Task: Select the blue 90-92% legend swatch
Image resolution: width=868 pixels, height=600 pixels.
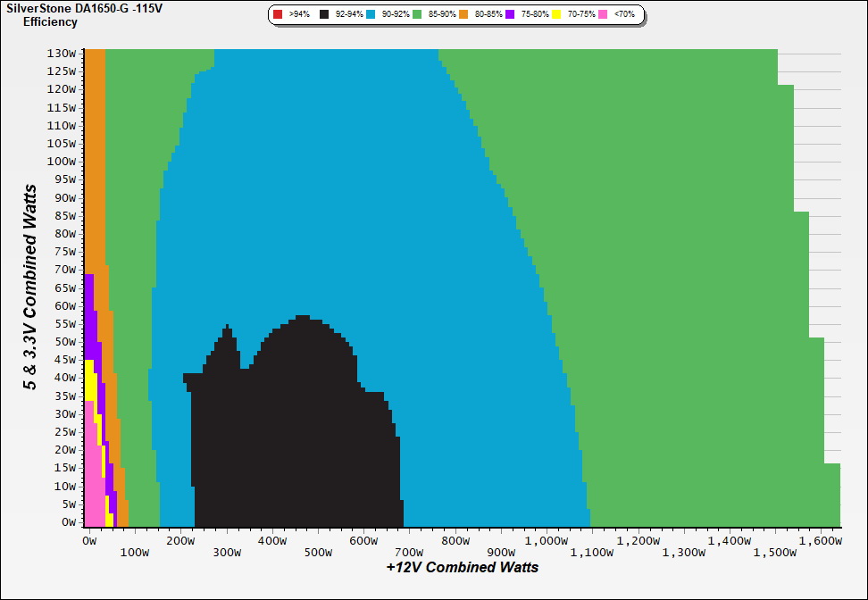Action: coord(371,15)
